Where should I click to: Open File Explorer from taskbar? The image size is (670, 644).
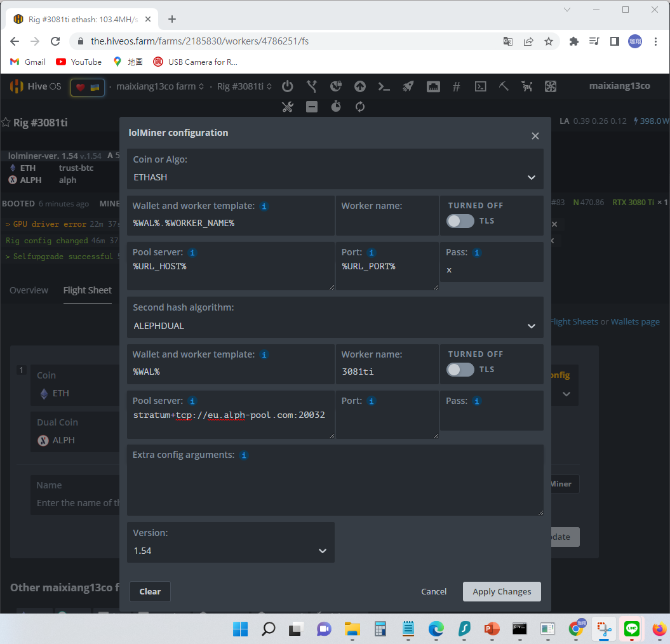(352, 629)
